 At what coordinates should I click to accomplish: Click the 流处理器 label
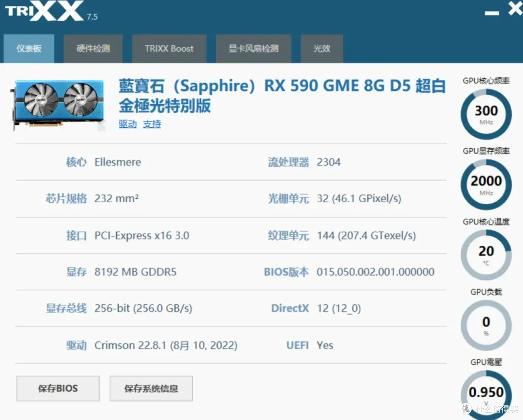[x=289, y=162]
